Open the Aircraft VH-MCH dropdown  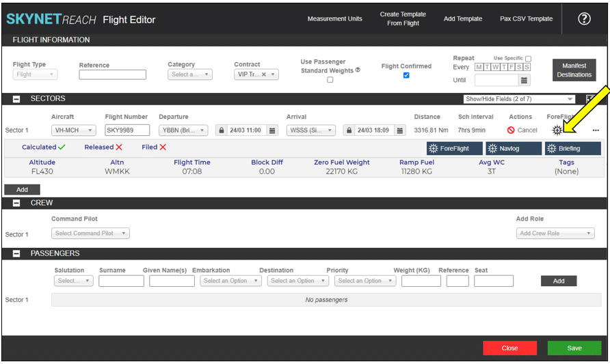pos(74,130)
